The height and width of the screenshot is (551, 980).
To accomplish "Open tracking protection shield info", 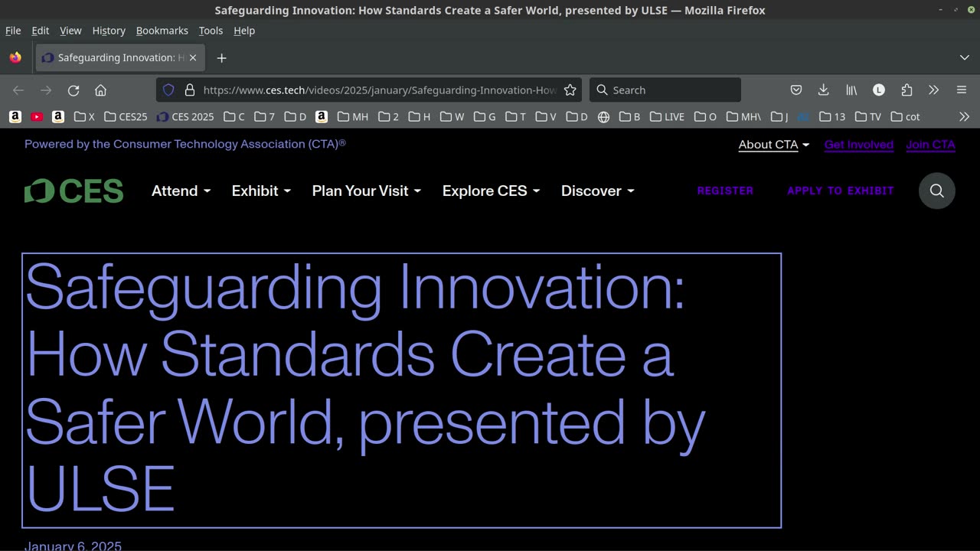I will (x=169, y=90).
